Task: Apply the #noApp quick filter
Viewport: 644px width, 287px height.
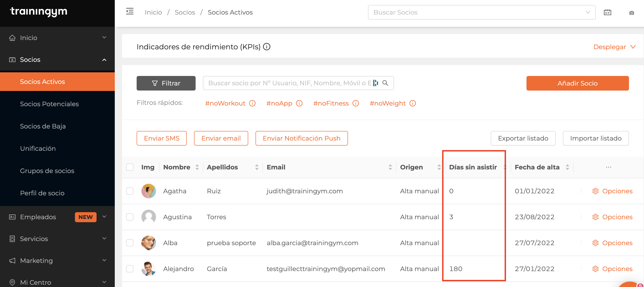Action: [x=279, y=103]
